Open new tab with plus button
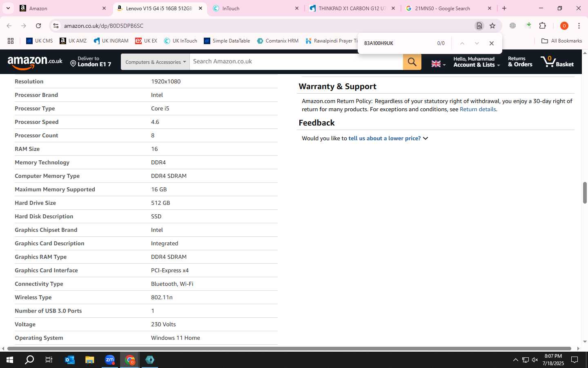Screen dimensions: 588x368 [504, 8]
